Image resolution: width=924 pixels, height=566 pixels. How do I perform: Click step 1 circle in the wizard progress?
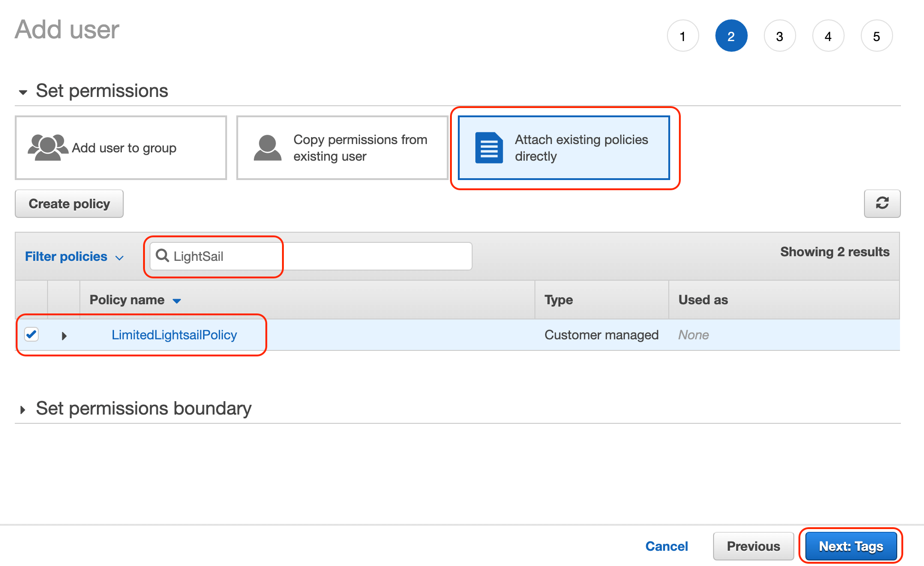683,36
